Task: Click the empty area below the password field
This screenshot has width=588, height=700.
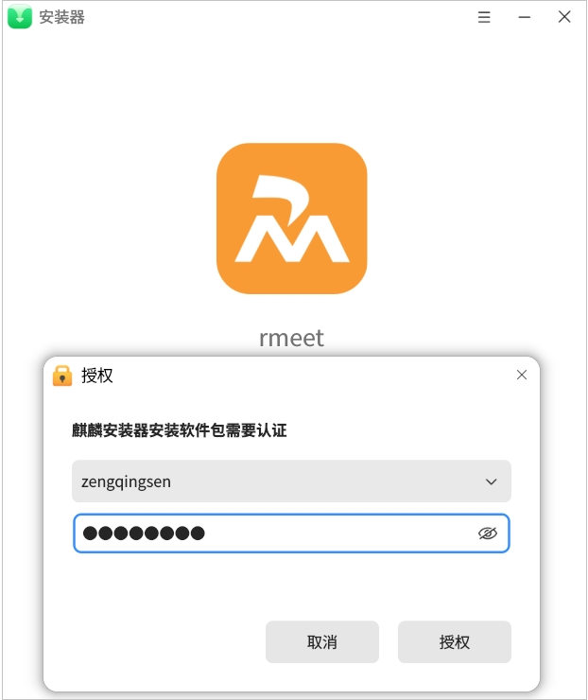Action: pyautogui.click(x=291, y=586)
